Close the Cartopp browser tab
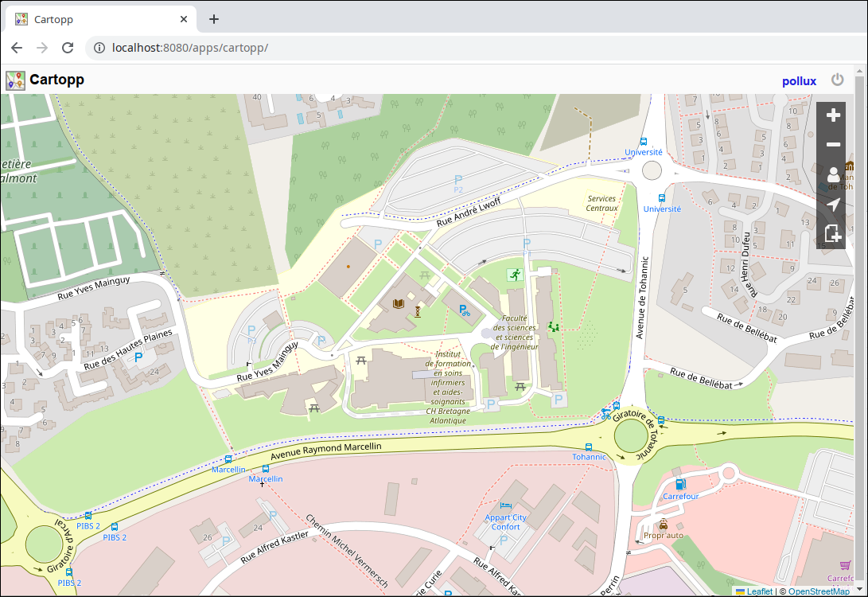This screenshot has height=597, width=868. click(184, 19)
